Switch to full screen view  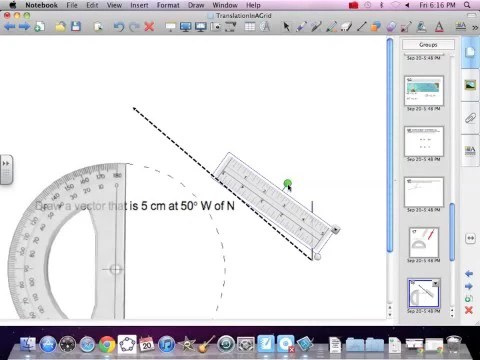(x=185, y=27)
